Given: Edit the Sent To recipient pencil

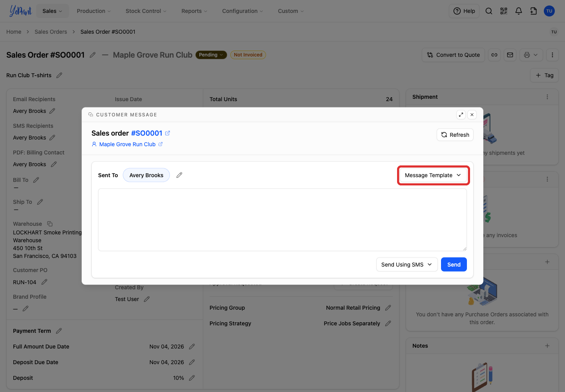Looking at the screenshot, I should [179, 175].
